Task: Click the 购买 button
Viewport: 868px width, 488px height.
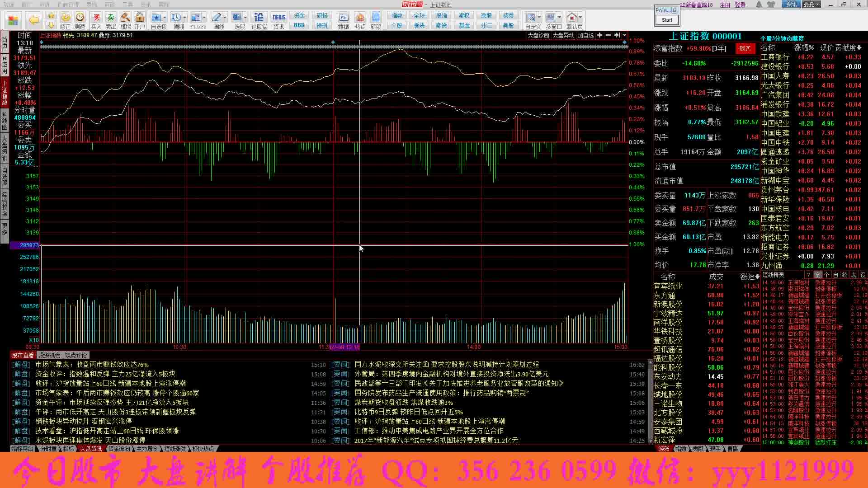Action: (x=745, y=48)
